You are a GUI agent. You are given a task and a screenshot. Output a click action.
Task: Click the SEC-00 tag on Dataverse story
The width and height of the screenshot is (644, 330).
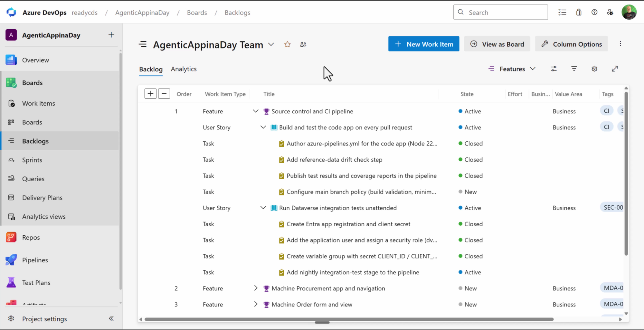point(611,207)
